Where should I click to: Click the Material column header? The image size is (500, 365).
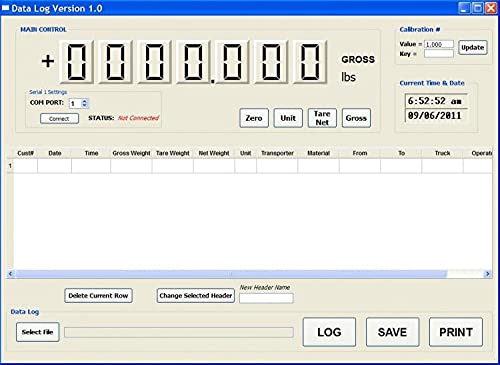click(319, 153)
